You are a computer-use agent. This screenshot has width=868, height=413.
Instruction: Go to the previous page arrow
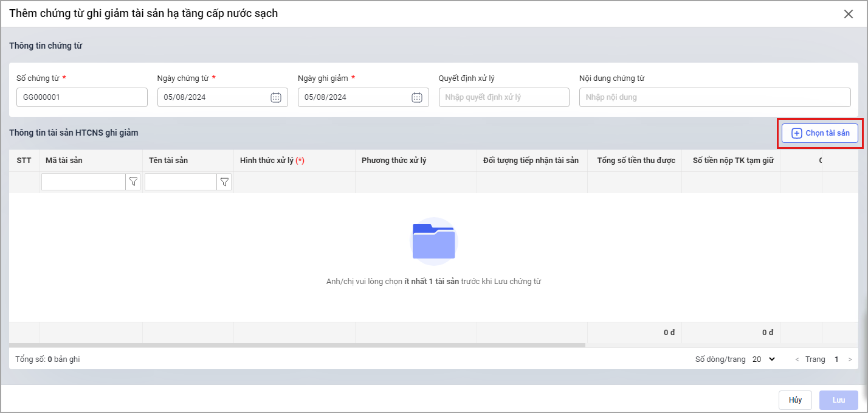797,359
